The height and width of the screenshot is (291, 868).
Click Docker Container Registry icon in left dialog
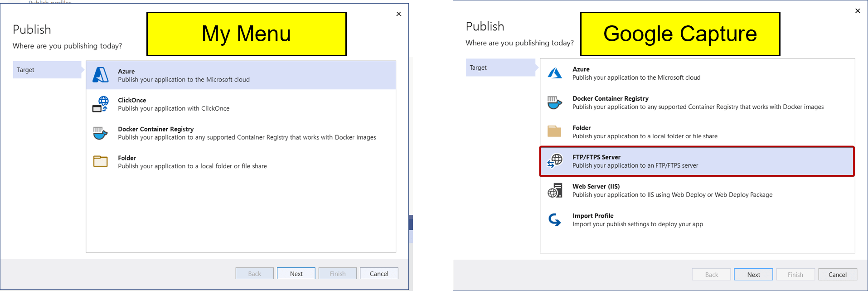tap(100, 133)
